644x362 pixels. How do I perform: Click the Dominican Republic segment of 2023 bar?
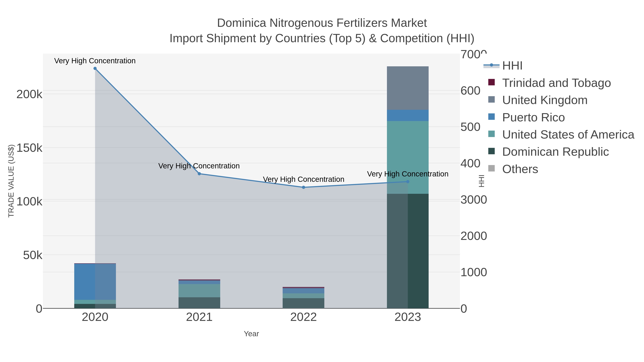click(x=408, y=251)
